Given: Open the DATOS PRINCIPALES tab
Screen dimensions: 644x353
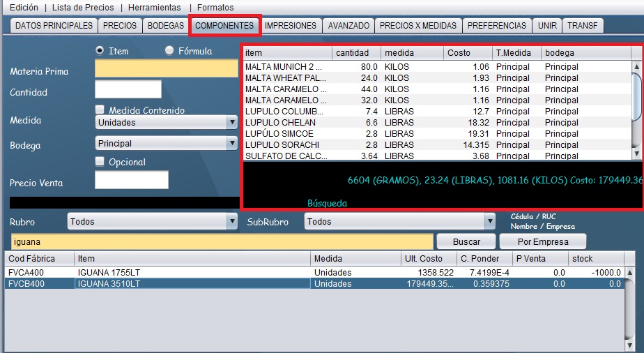Looking at the screenshot, I should [54, 26].
